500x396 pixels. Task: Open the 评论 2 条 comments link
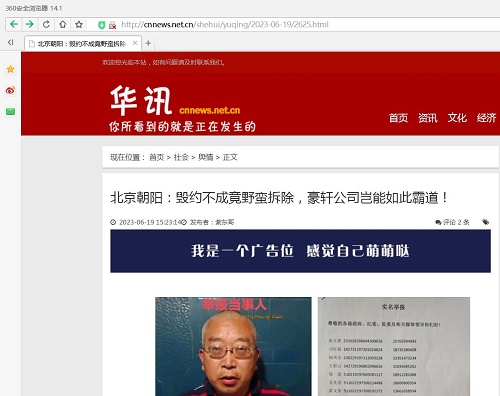tap(452, 222)
